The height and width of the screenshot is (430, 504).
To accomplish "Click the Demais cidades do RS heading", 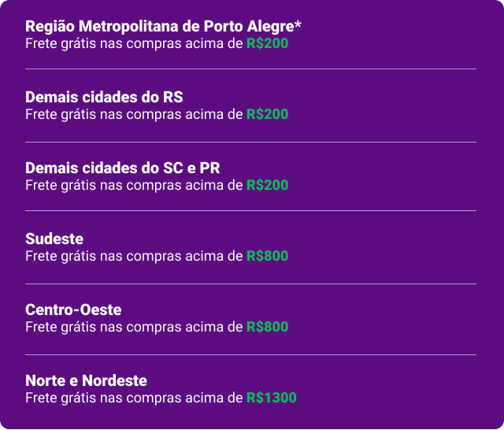I will pos(104,97).
